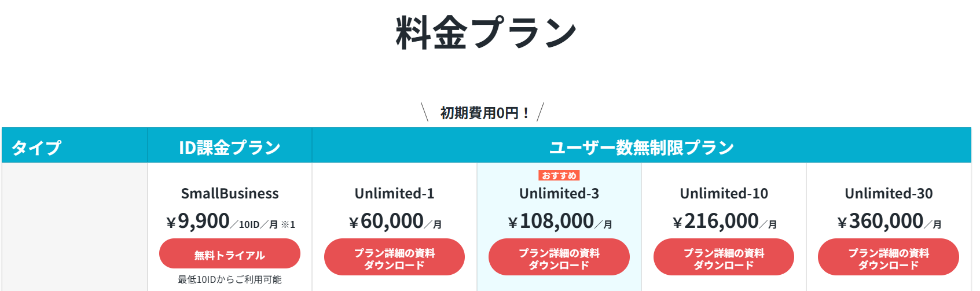Click the 最低10IDからご利用可能 note
Screen dimensions: 980x291
tap(230, 279)
